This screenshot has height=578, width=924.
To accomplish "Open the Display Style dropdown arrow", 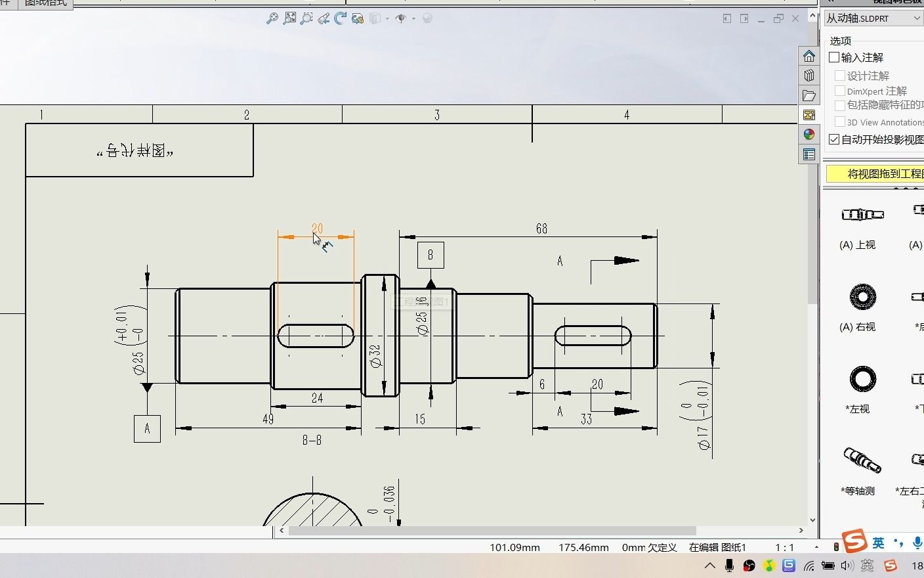I will pos(387,18).
